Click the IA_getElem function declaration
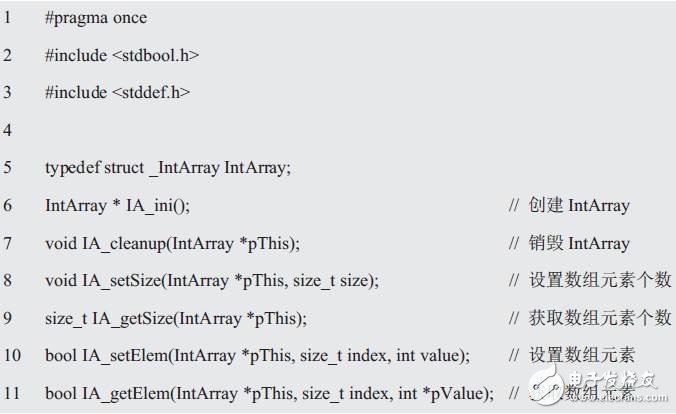Viewport: 676px width, 414px height. tap(269, 394)
